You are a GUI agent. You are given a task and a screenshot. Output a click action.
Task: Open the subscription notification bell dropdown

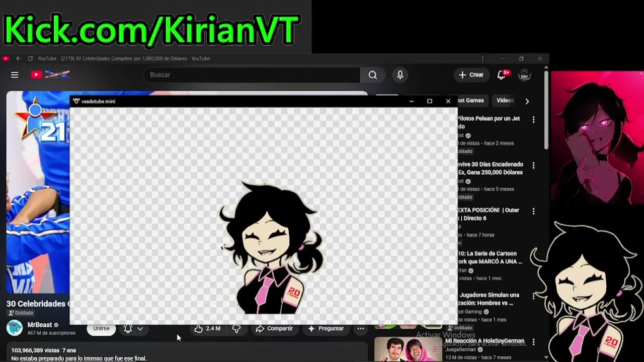133,328
